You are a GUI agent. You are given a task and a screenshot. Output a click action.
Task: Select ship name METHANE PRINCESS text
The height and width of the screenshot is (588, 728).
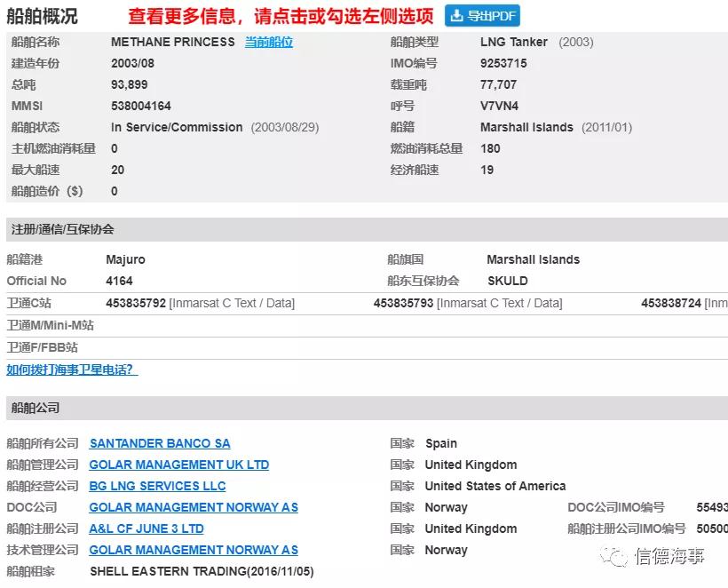[173, 42]
